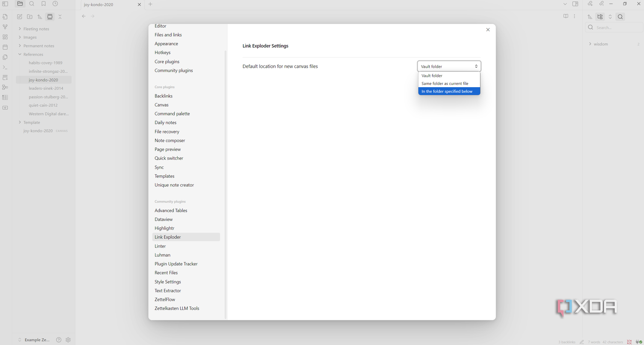Collapse all folders in the file explorer

[x=60, y=17]
